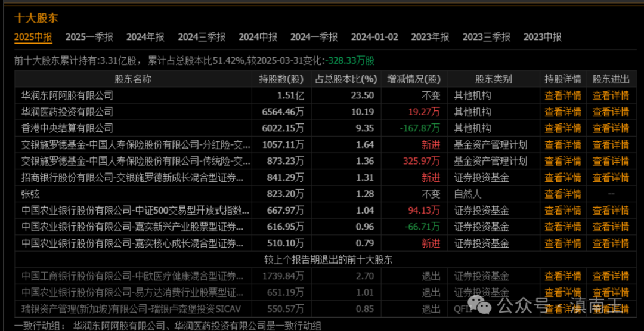Open 股东进出 查看详情 link for 华润东阿阿胶有限公司
Image resolution: width=644 pixels, height=331 pixels.
pyautogui.click(x=611, y=95)
